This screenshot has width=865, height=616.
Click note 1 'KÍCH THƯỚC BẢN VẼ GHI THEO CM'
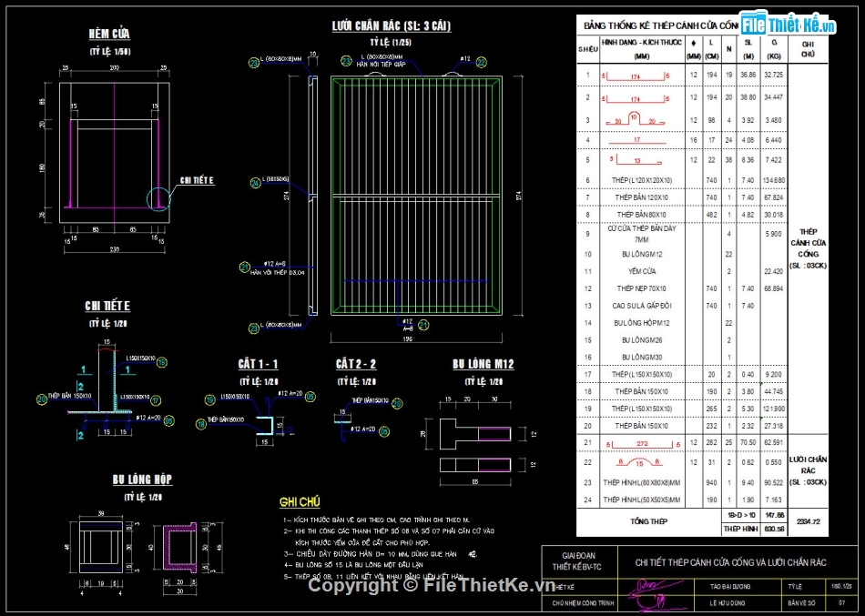point(376,520)
